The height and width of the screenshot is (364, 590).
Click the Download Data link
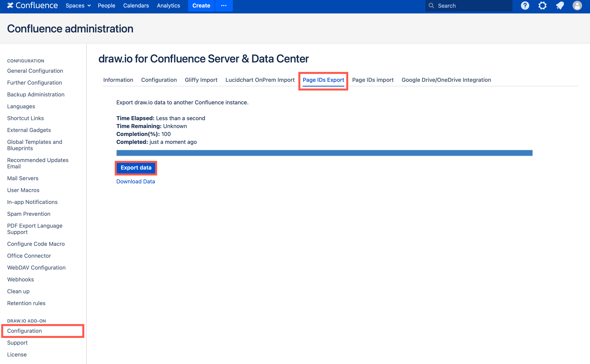pyautogui.click(x=136, y=181)
